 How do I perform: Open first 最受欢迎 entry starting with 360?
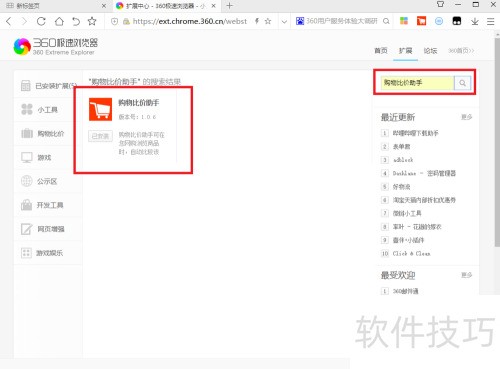click(x=406, y=291)
